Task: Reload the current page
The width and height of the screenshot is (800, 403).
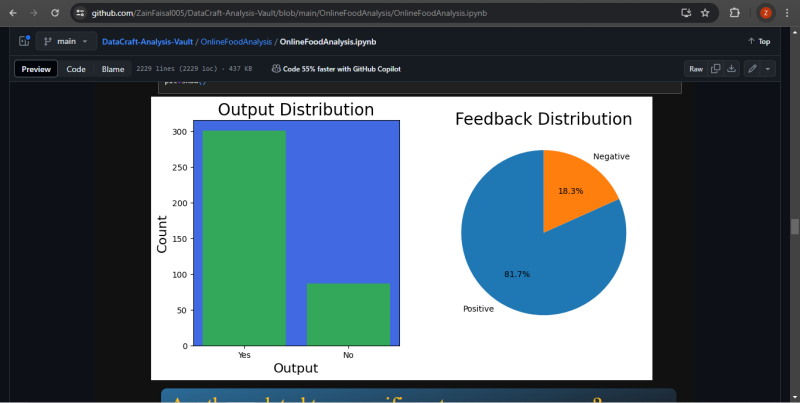Action: click(x=54, y=13)
